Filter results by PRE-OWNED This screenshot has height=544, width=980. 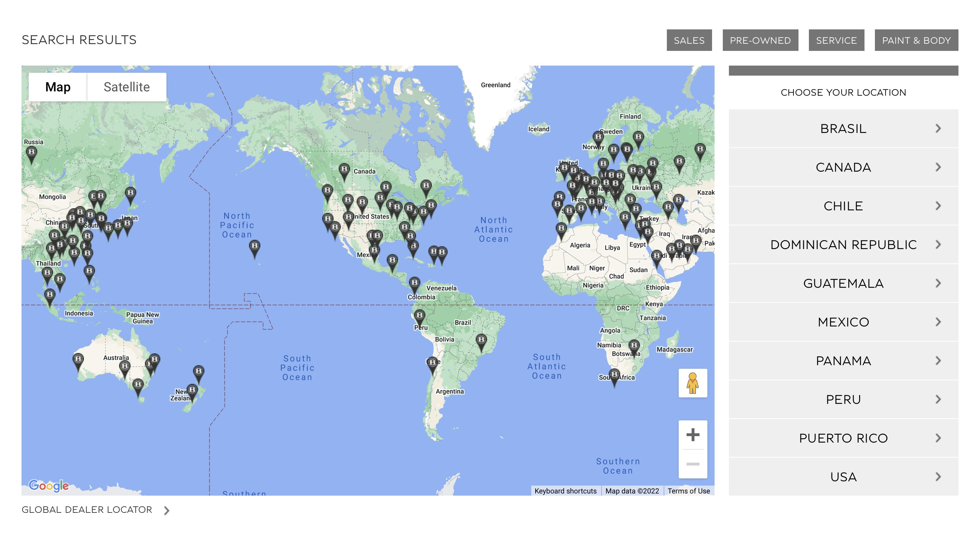pos(760,40)
